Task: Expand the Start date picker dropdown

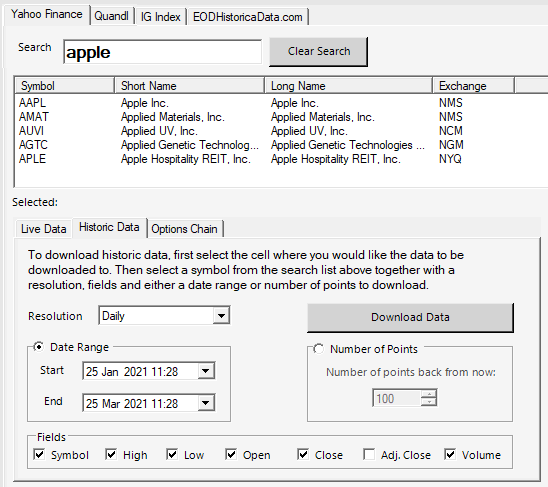Action: (206, 371)
